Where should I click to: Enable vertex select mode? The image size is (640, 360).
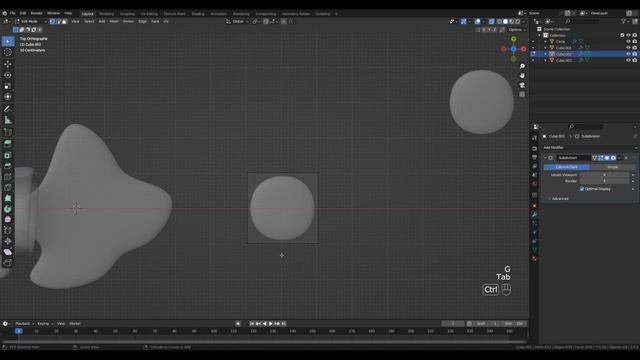pyautogui.click(x=52, y=21)
